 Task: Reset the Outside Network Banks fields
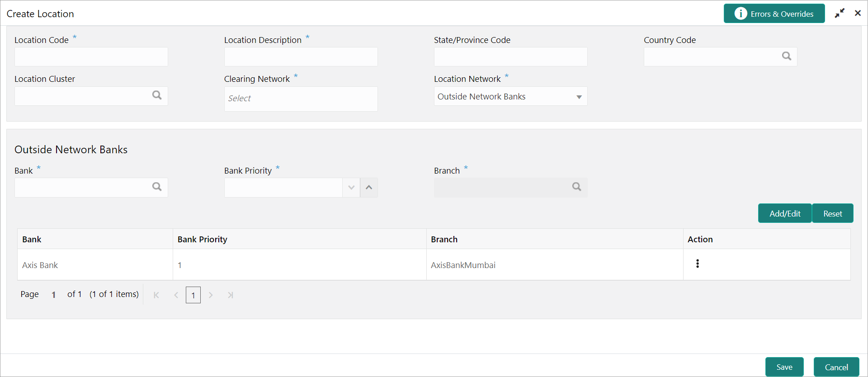833,213
